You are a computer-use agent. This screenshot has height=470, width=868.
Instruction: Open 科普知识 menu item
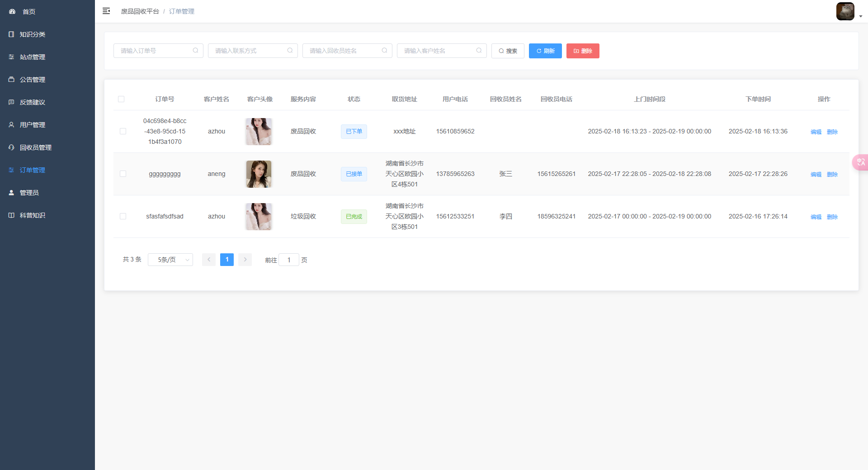pyautogui.click(x=47, y=215)
